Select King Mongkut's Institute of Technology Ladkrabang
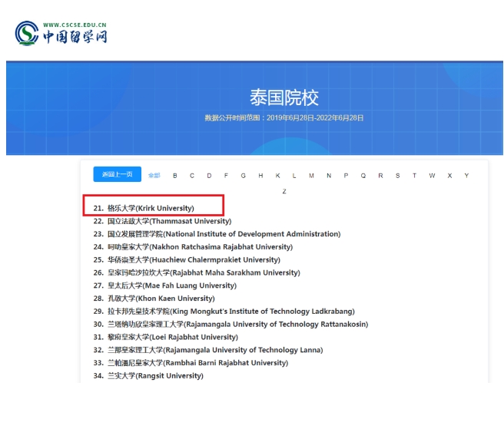This screenshot has width=504, height=429. click(224, 311)
